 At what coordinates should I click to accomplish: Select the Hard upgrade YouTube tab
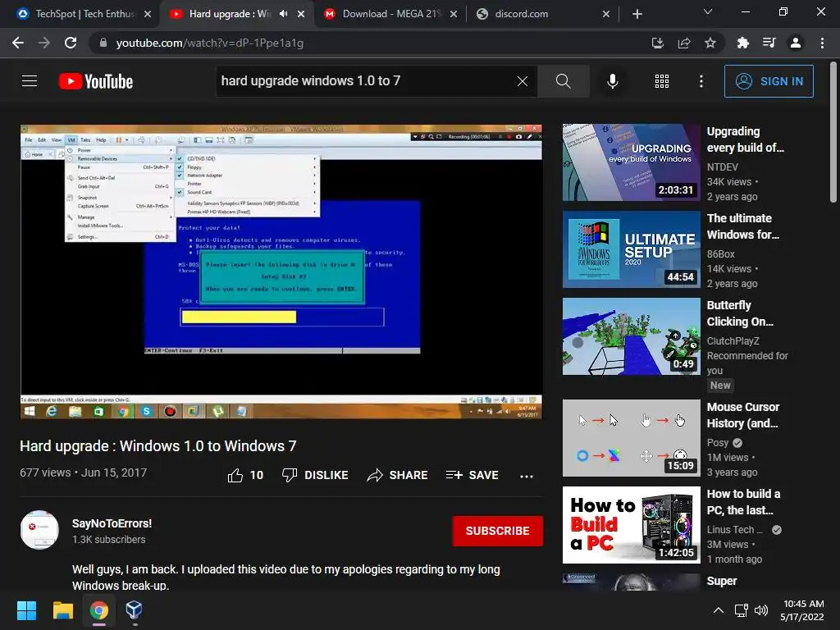pos(231,14)
